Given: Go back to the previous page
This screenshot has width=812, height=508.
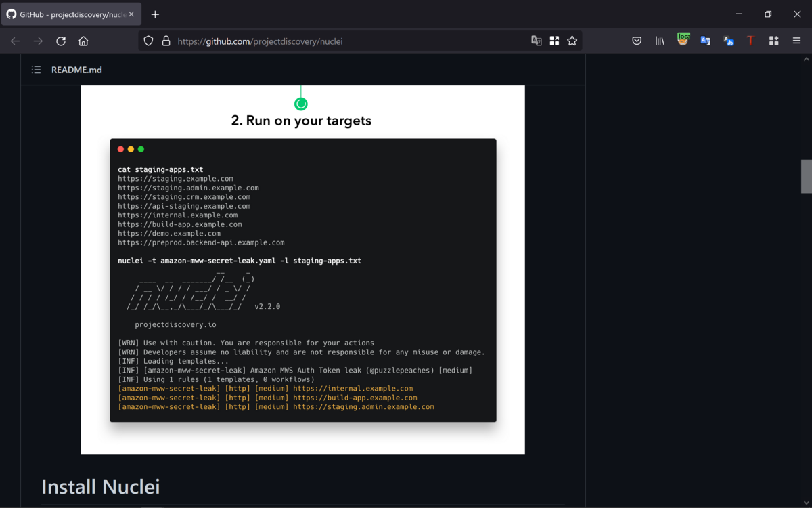Looking at the screenshot, I should click(x=15, y=41).
